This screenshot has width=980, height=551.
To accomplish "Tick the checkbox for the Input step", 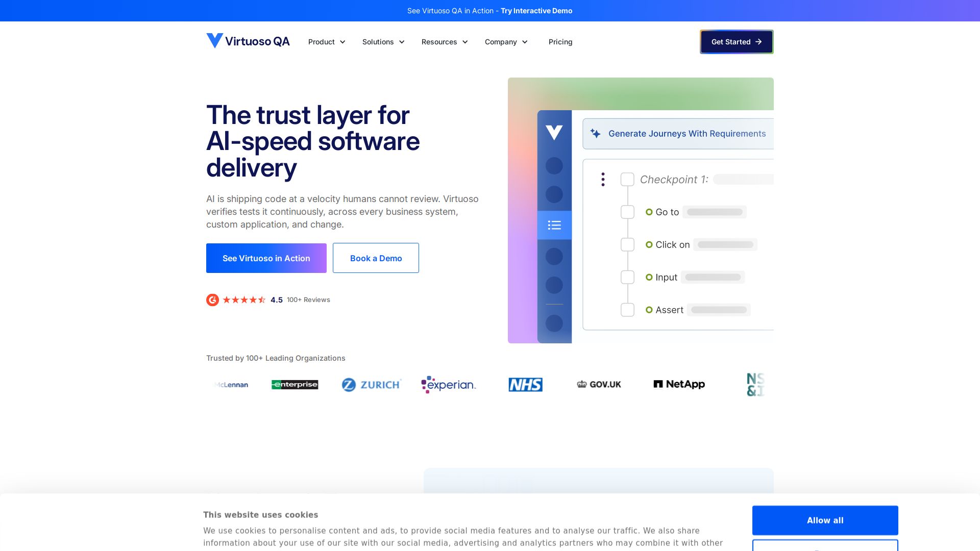I will click(627, 278).
